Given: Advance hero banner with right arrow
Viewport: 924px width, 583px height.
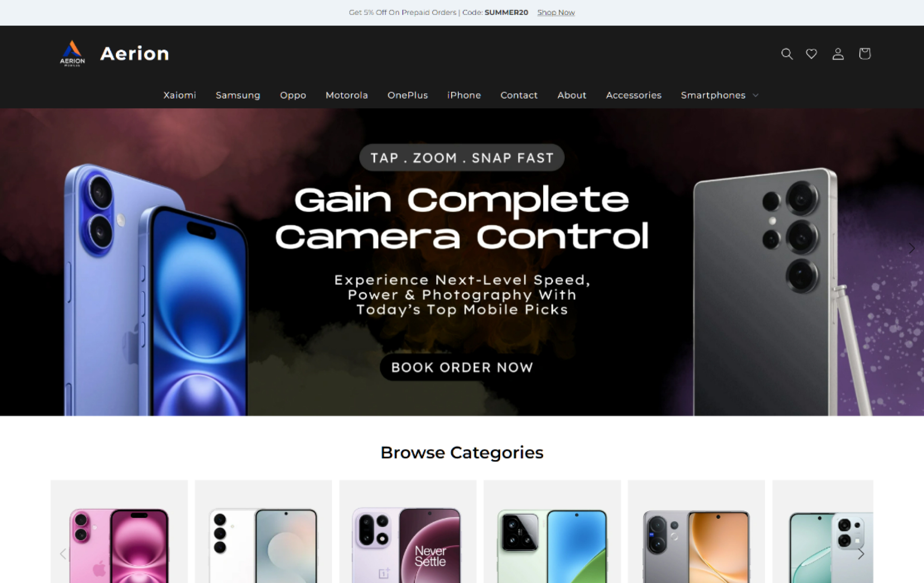Looking at the screenshot, I should 911,248.
